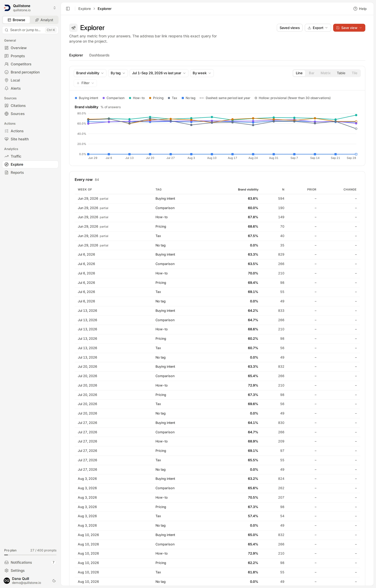Click the red Save view button

[349, 28]
